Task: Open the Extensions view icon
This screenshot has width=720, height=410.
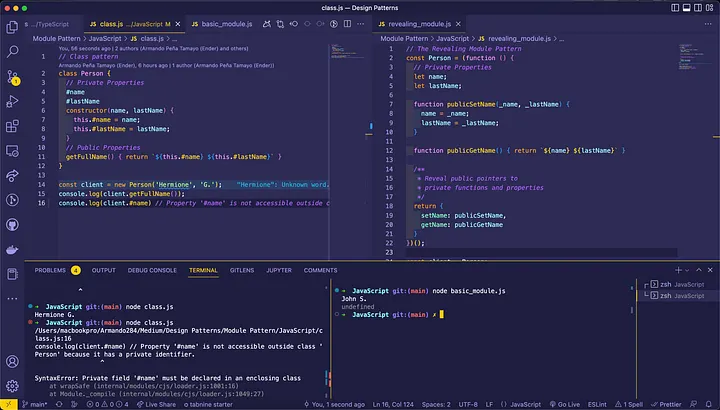Action: click(12, 126)
